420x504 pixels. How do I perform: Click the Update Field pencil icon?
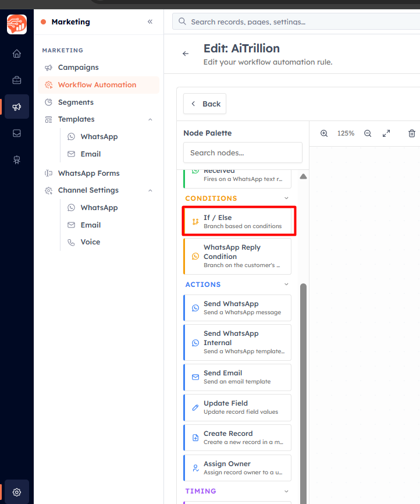coord(195,407)
